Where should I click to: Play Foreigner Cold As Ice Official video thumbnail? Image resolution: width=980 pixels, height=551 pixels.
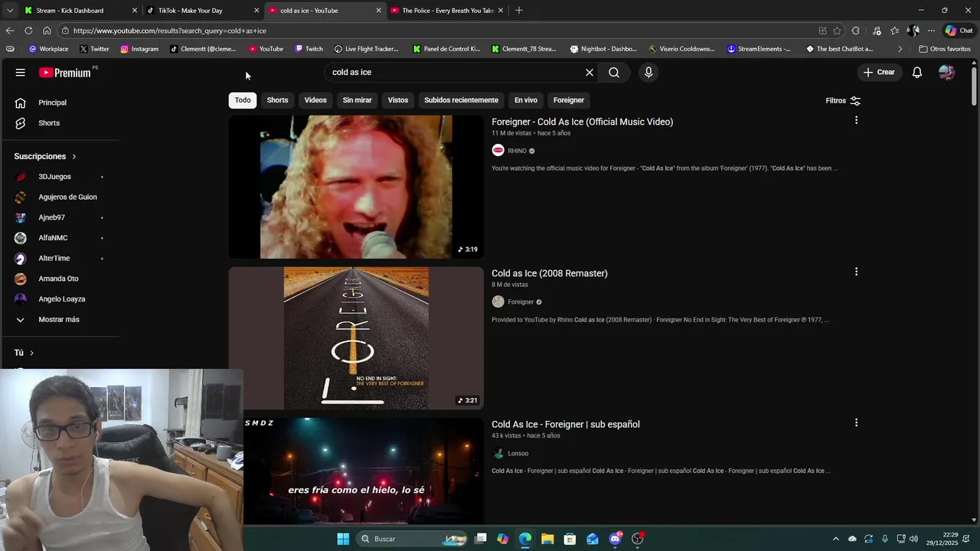pyautogui.click(x=356, y=187)
